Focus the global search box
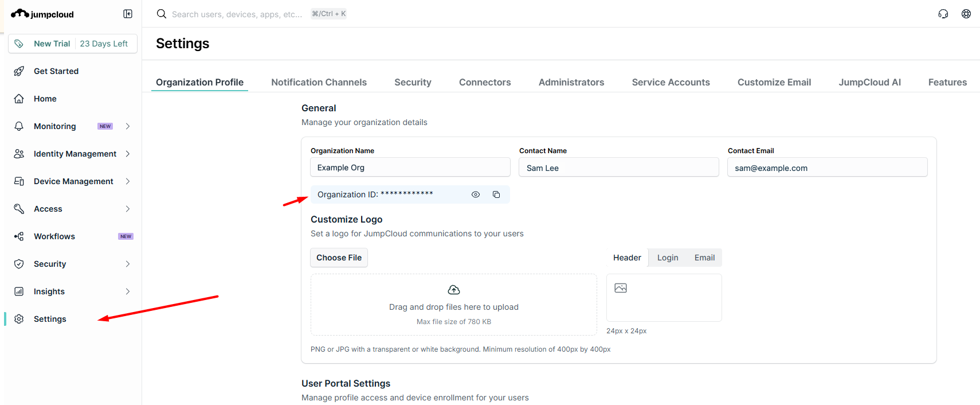The image size is (980, 405). click(x=237, y=14)
